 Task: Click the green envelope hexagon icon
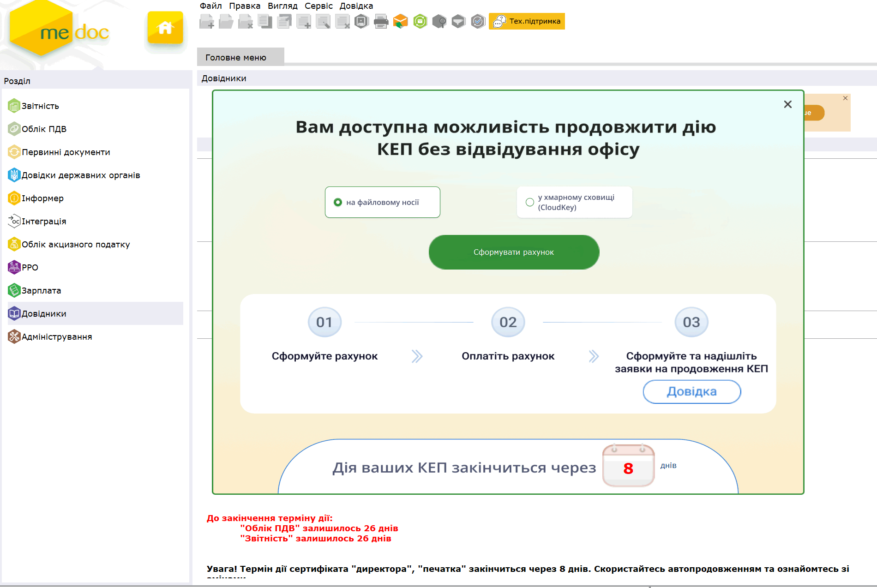(x=420, y=21)
